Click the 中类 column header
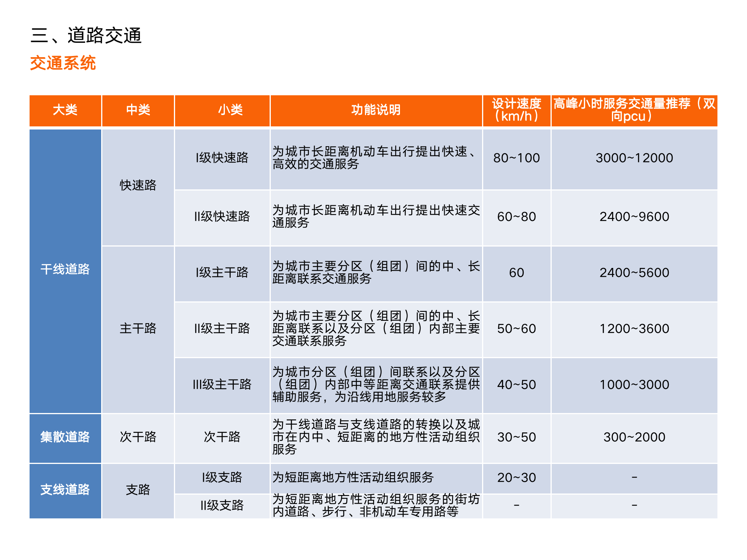 (138, 110)
